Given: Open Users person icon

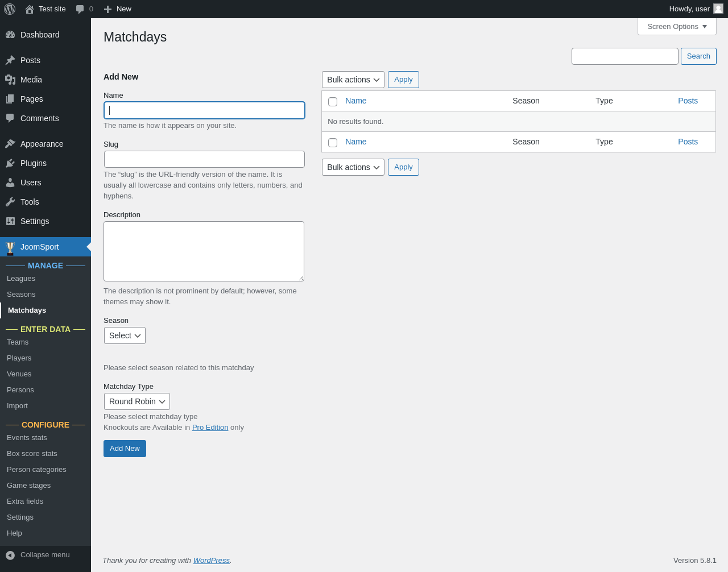Looking at the screenshot, I should pyautogui.click(x=10, y=183).
